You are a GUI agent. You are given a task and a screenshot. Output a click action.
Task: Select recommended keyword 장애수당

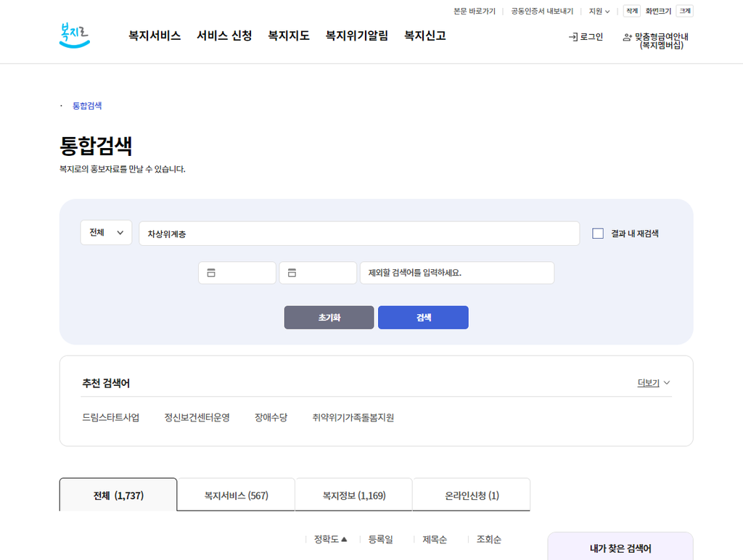[x=271, y=417]
